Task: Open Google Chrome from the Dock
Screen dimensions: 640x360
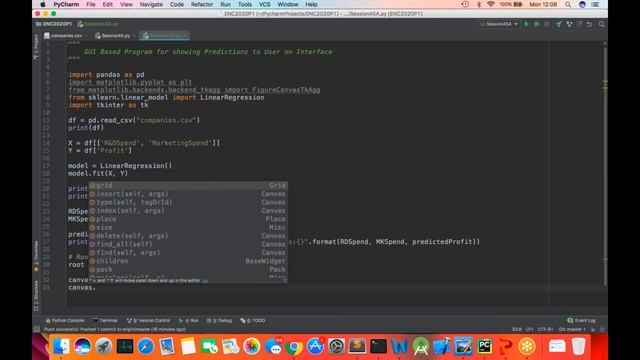Action: point(294,346)
